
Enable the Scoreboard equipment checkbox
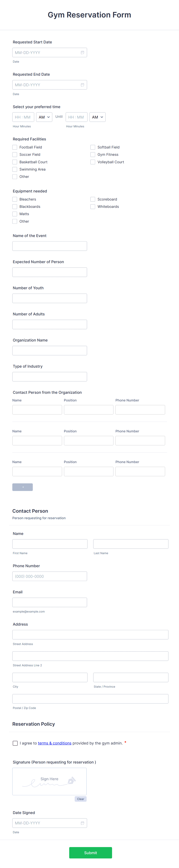[x=93, y=199]
